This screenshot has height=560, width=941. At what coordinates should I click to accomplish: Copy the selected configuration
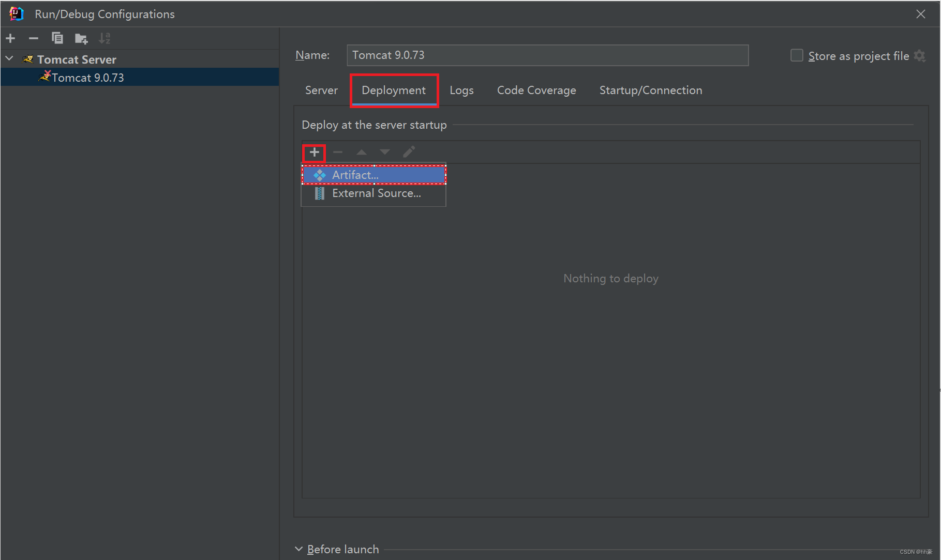pos(57,38)
